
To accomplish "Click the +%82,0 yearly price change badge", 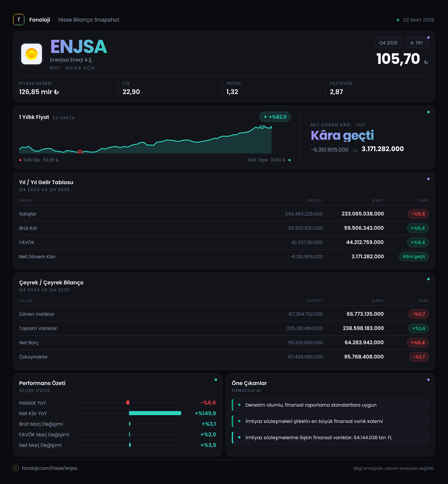I will 275,117.
